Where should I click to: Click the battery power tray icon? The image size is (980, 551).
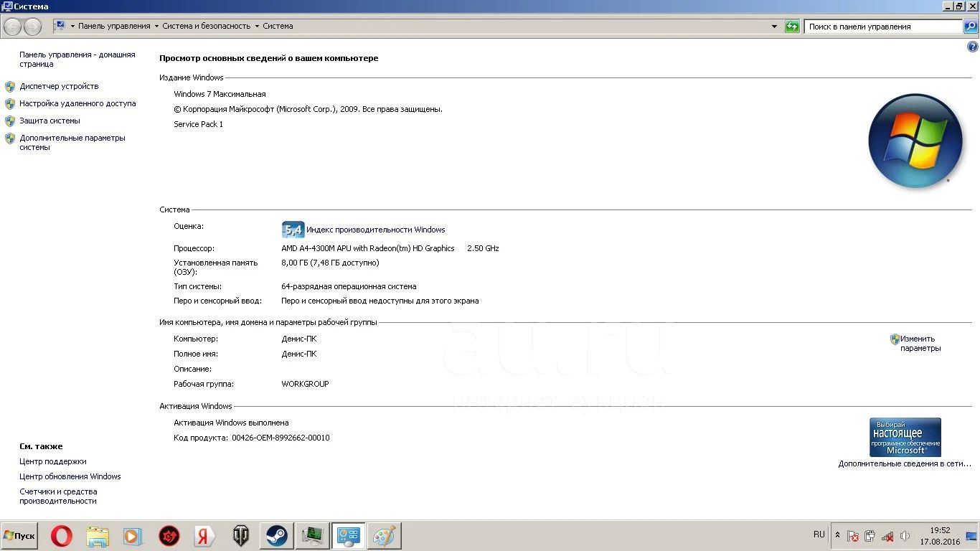coord(870,536)
